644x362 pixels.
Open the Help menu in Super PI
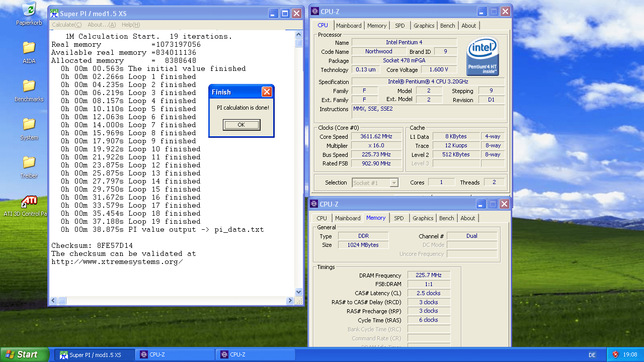click(131, 25)
